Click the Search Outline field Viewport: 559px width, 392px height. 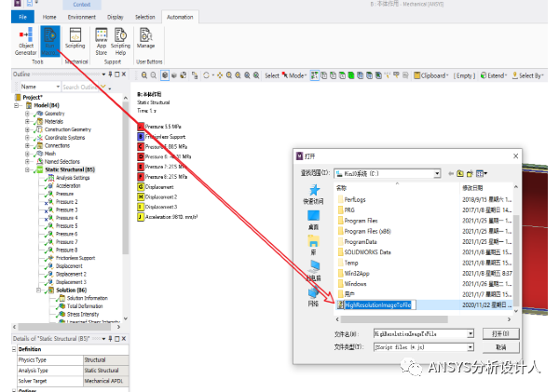click(79, 87)
